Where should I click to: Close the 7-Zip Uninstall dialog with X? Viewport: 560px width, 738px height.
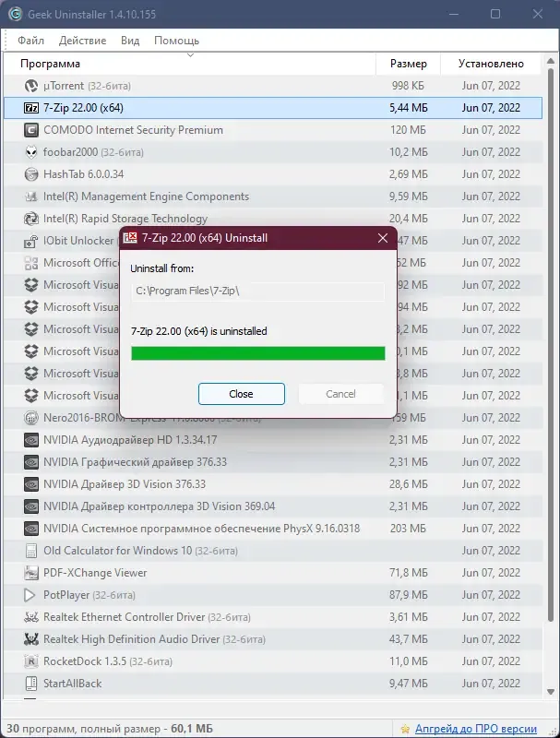(x=383, y=238)
